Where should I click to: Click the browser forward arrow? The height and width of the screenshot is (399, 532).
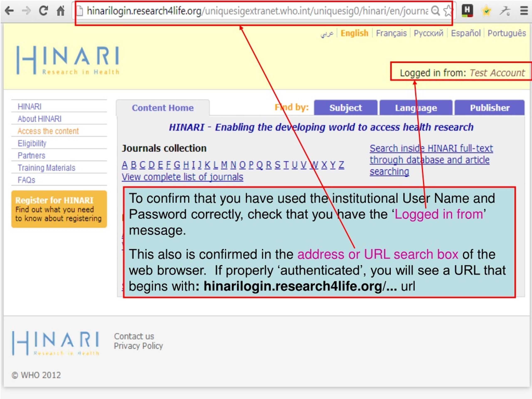[x=26, y=11]
